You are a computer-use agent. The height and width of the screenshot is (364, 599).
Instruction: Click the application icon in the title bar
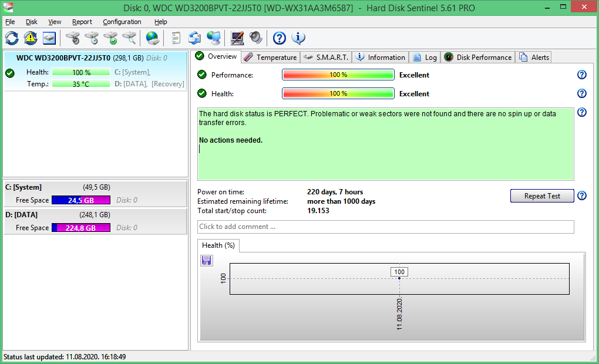coord(8,7)
